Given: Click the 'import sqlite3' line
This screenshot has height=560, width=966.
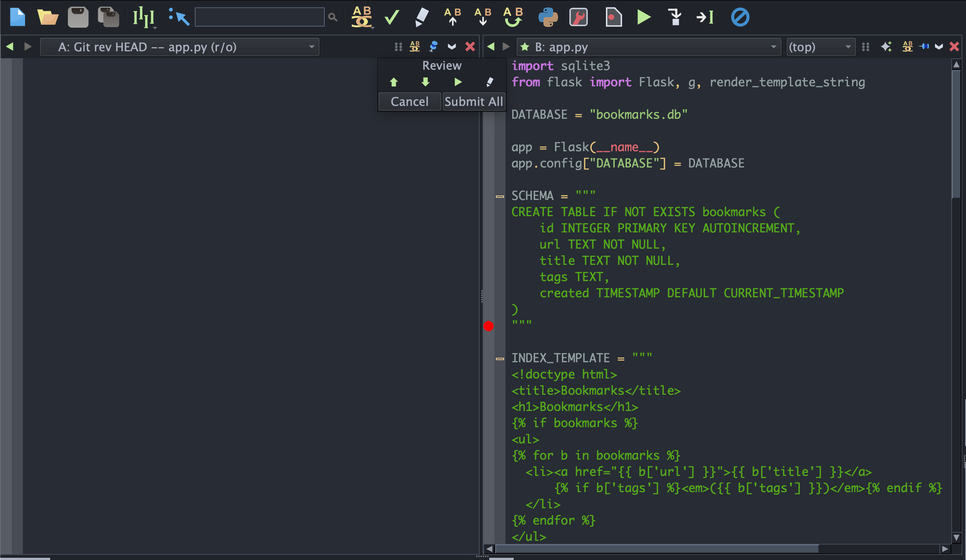Looking at the screenshot, I should (560, 66).
